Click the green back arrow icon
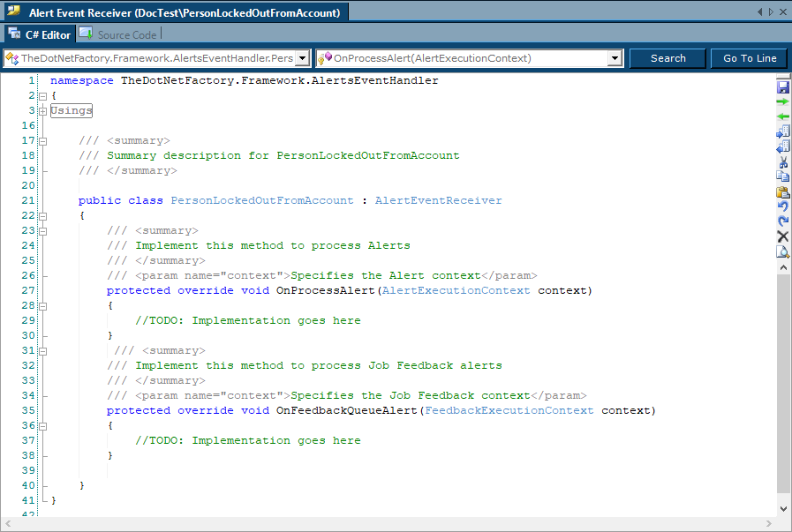792x532 pixels. point(782,116)
